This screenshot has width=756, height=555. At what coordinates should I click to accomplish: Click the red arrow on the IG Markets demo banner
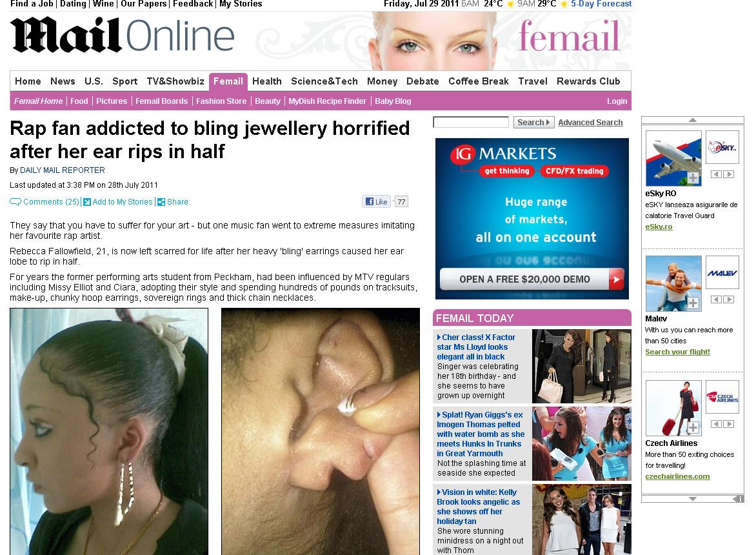[x=616, y=279]
